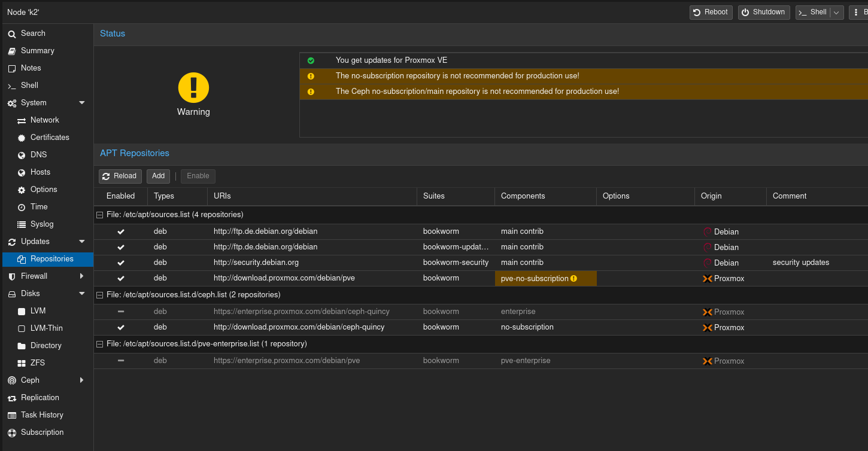Click the ZFS grid icon
868x451 pixels.
(x=22, y=363)
